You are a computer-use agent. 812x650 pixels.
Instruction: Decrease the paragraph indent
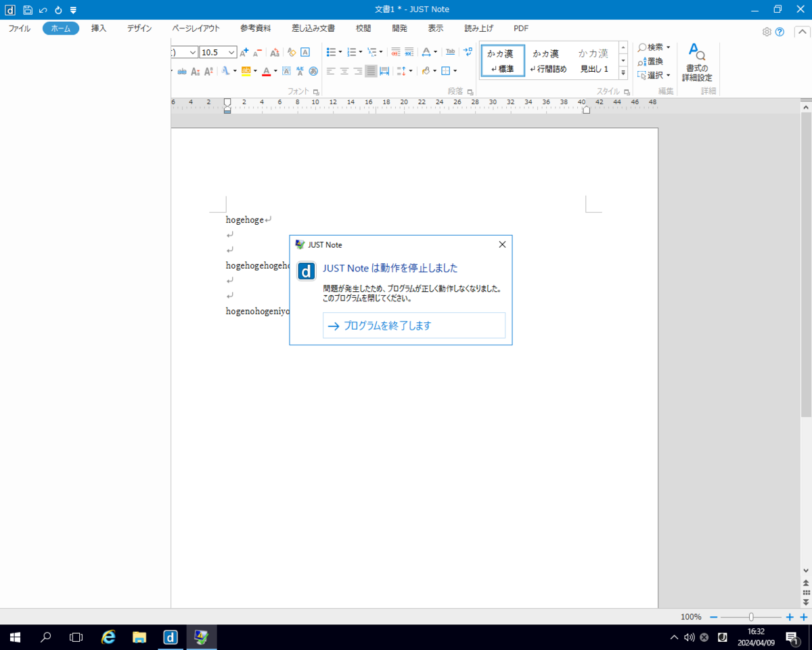tap(396, 52)
